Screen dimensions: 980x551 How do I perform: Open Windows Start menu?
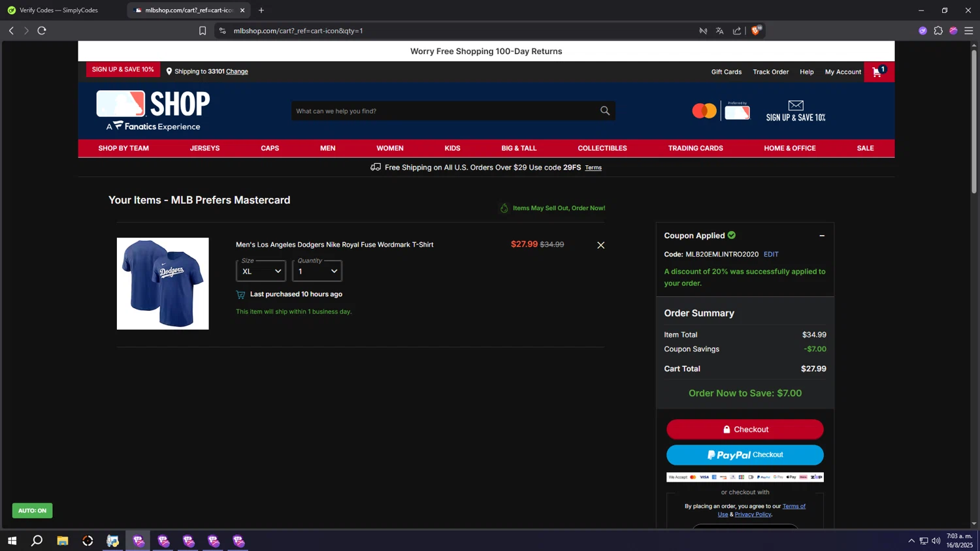(12, 541)
